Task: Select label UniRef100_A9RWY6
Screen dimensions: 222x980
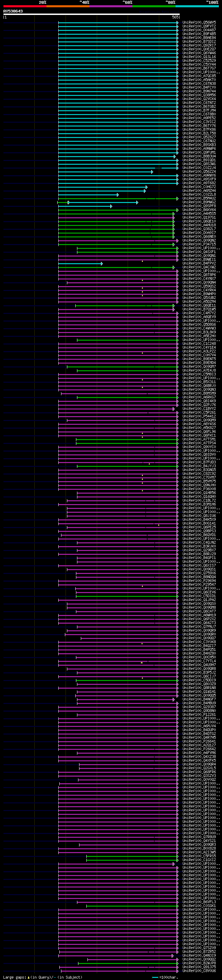Action: point(199,175)
